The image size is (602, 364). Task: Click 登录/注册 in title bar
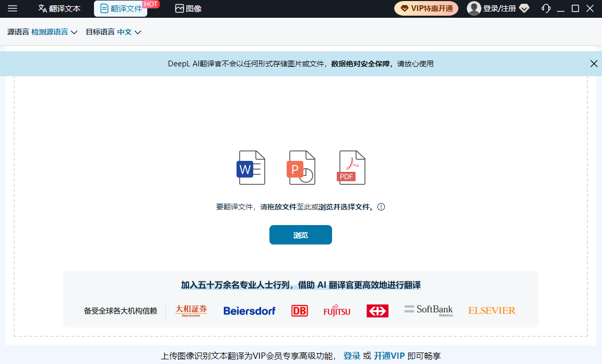click(x=499, y=8)
